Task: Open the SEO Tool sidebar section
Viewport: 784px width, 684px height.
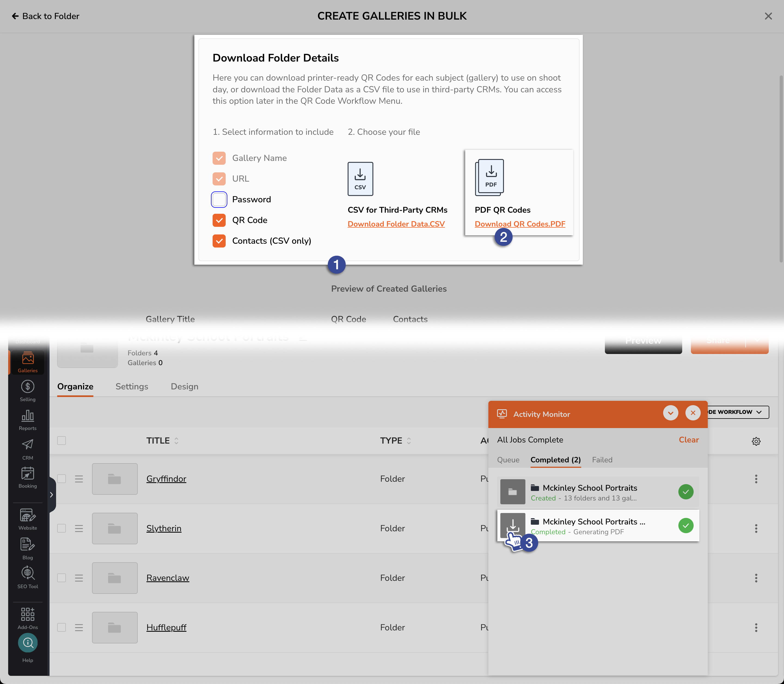Action: (27, 578)
